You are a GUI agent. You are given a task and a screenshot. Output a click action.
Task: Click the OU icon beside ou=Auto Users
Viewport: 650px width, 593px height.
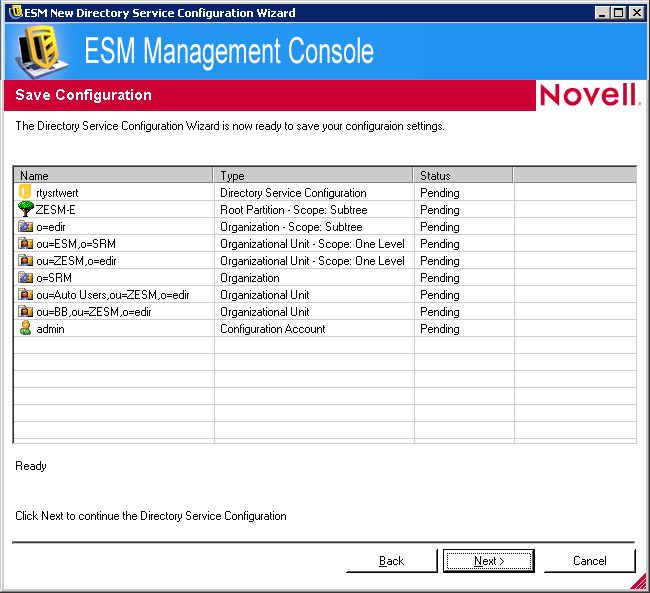click(25, 294)
